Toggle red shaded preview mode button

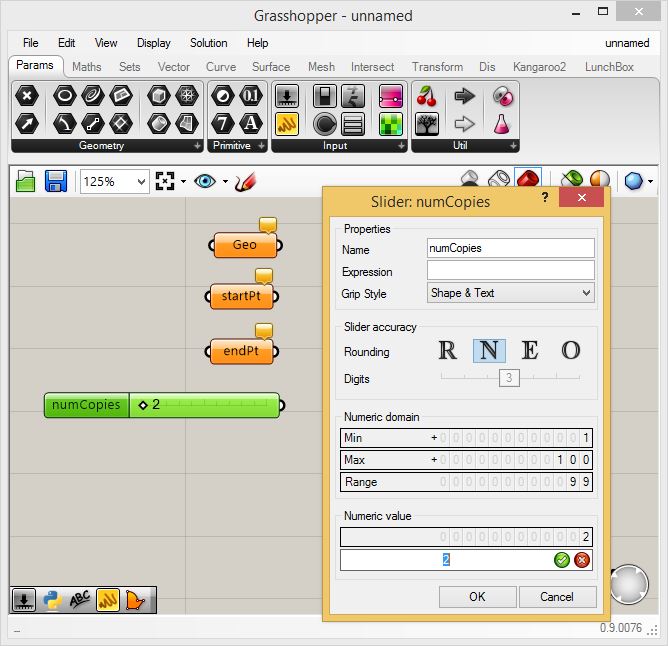click(x=528, y=178)
